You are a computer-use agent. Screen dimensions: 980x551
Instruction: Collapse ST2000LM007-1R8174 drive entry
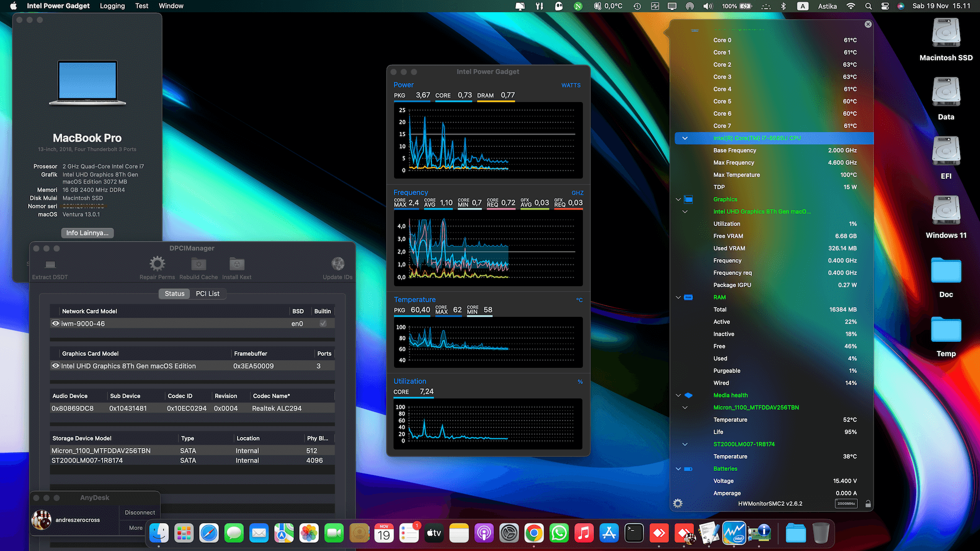coord(685,444)
